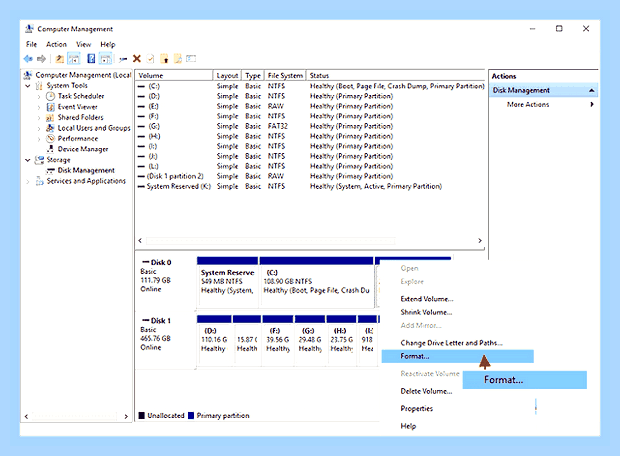The width and height of the screenshot is (620, 456).
Task: Open Event Viewer in the tree
Action: (77, 107)
